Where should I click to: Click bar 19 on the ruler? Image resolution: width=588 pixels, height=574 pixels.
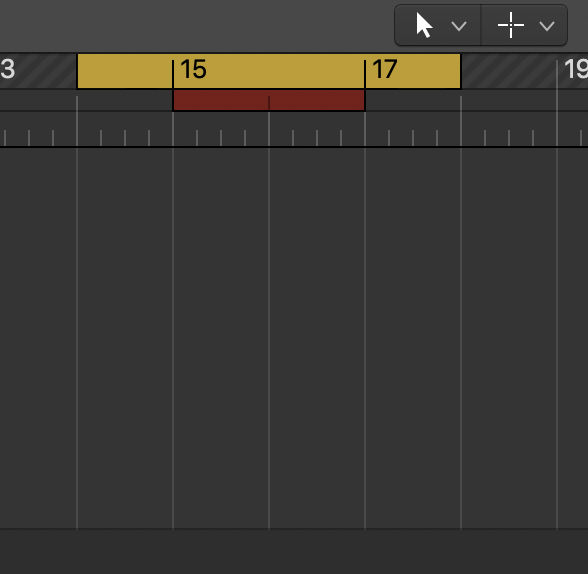(576, 69)
